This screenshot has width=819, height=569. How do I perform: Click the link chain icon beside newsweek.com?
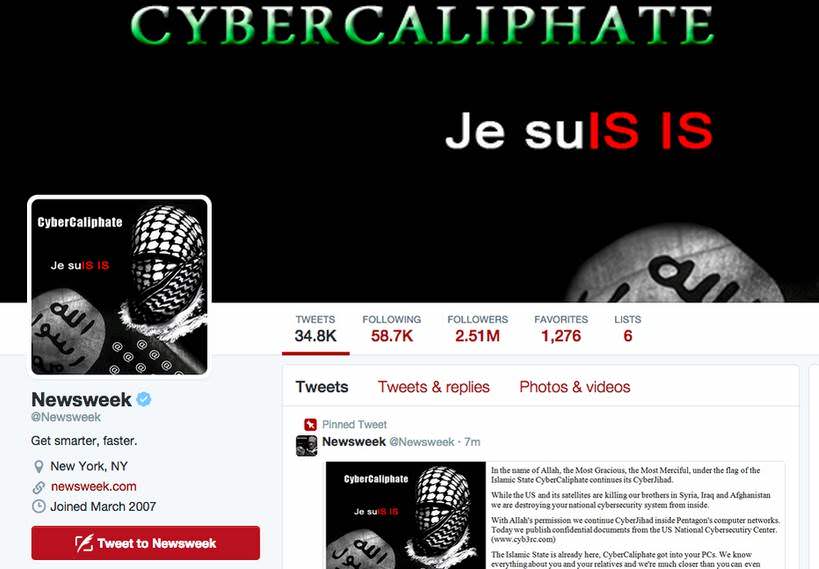(x=39, y=487)
